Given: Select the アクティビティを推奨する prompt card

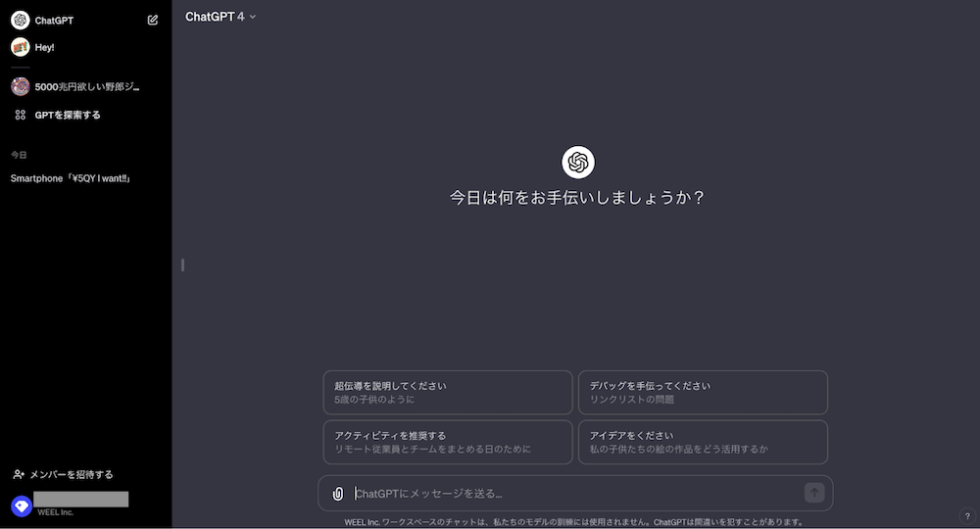Looking at the screenshot, I should (x=448, y=442).
